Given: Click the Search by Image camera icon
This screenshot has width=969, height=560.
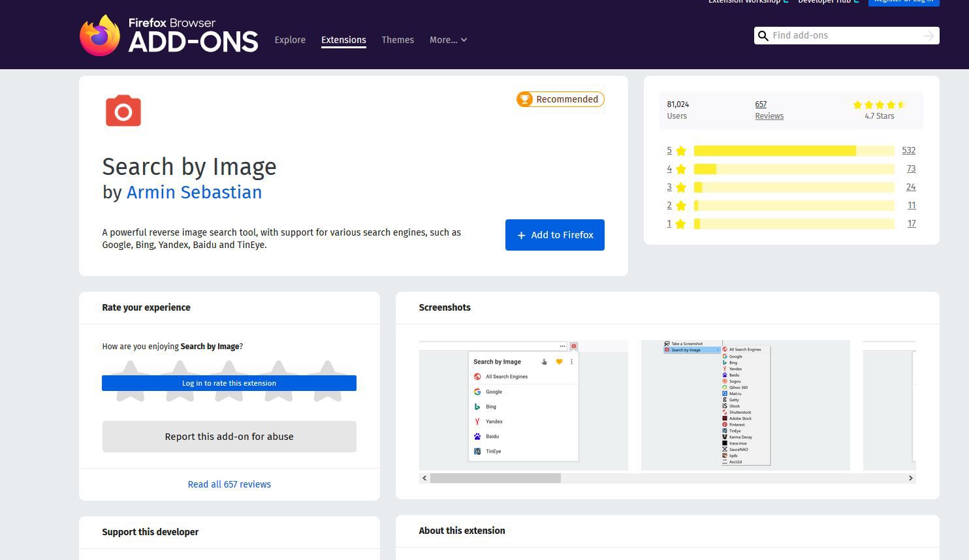Looking at the screenshot, I should 123,111.
